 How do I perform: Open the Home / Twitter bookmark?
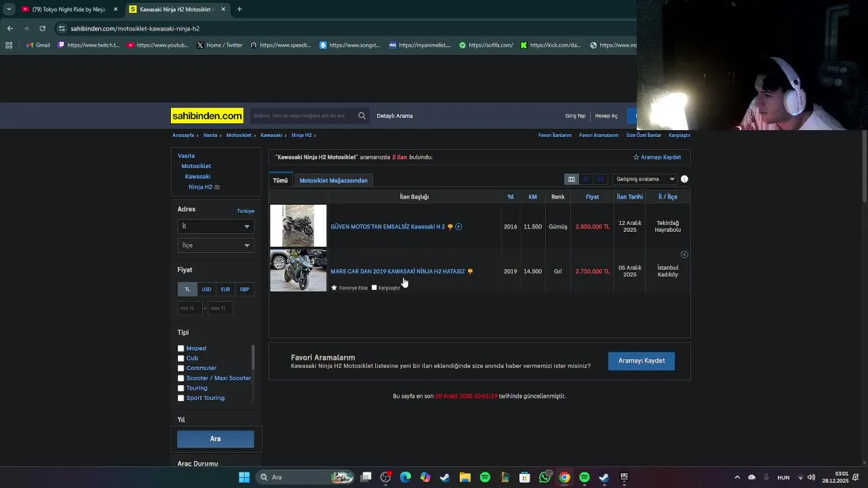(x=220, y=45)
